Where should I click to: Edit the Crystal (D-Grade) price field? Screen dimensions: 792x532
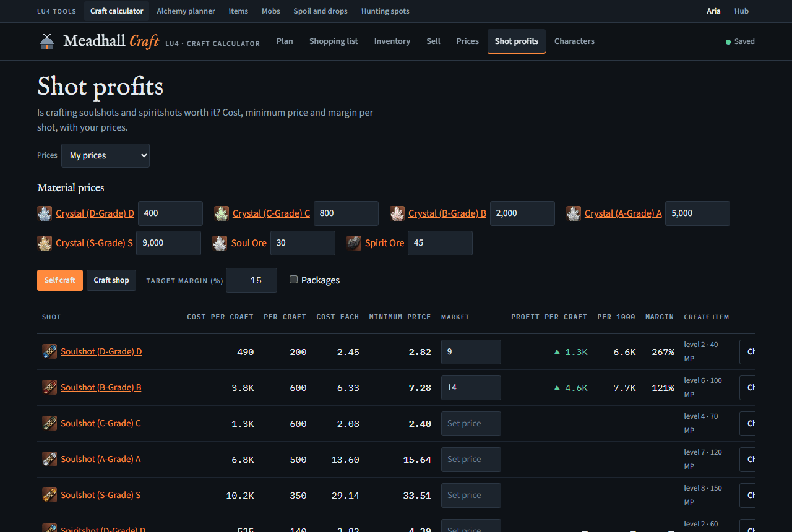coord(170,213)
